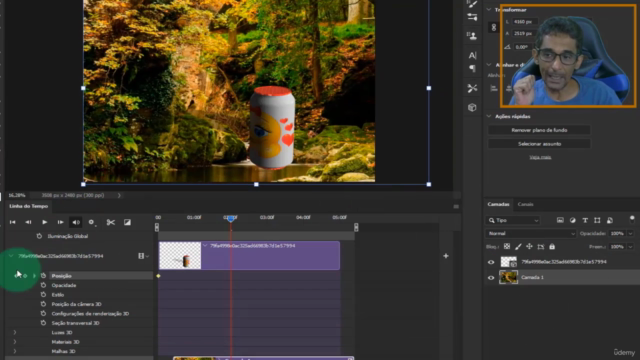Expand the Materiais 3D group

click(15, 342)
